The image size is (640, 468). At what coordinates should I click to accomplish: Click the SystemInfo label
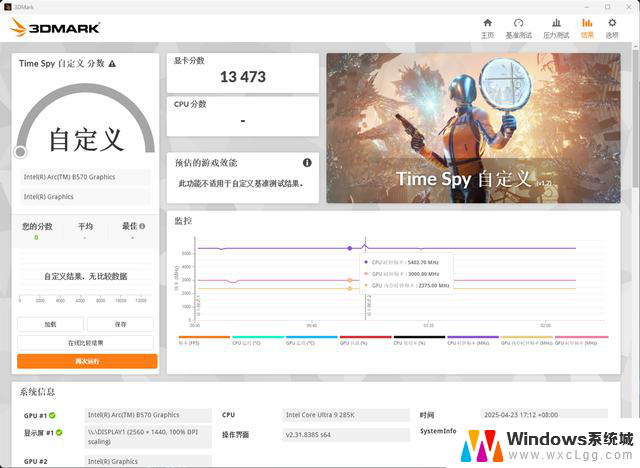[x=438, y=431]
